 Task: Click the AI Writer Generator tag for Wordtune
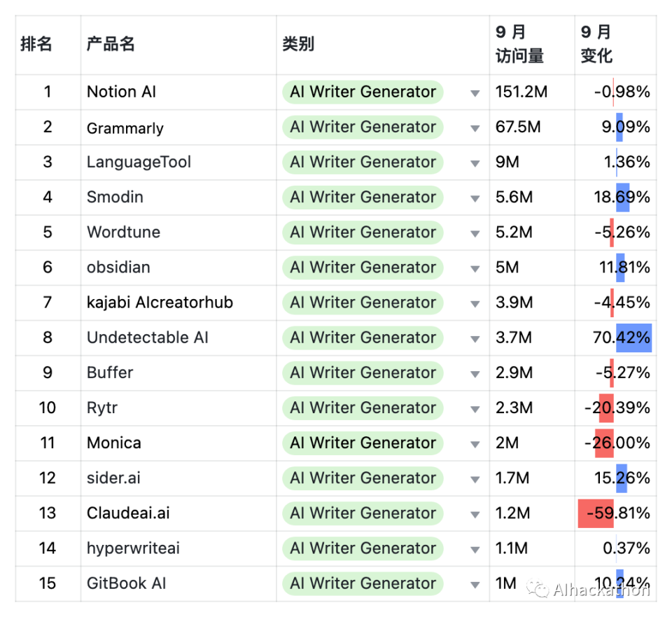[x=363, y=233]
